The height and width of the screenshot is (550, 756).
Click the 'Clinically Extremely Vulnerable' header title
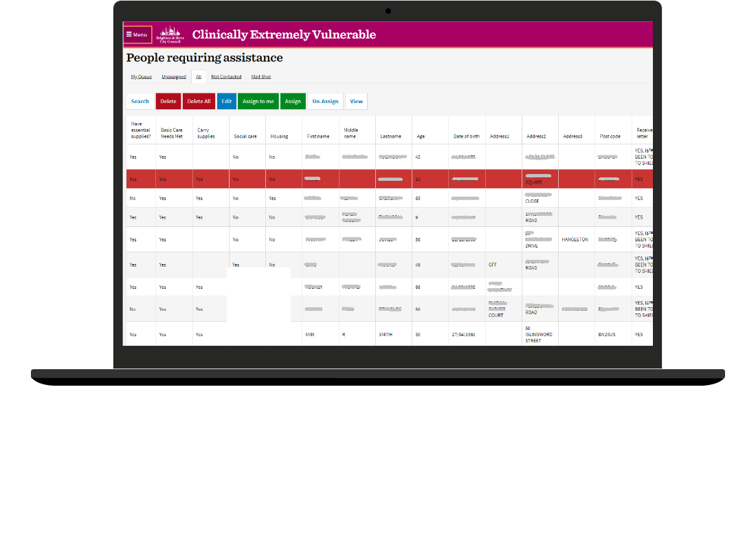pyautogui.click(x=284, y=35)
